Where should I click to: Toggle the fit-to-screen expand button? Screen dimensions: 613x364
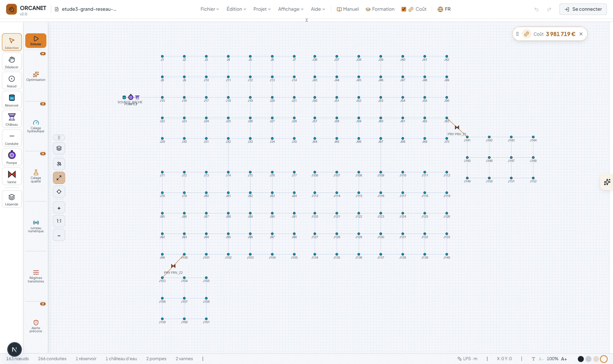click(x=59, y=178)
